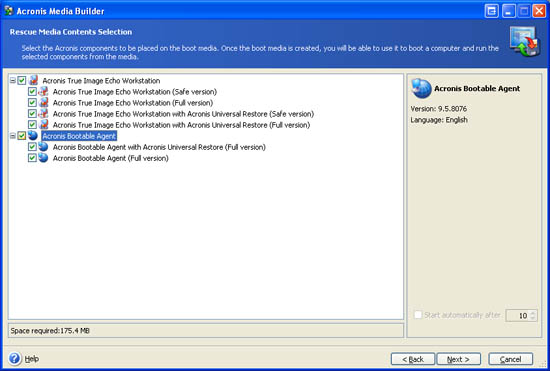Click the extra title bar button left of minimize
Image resolution: width=550 pixels, height=371 pixels.
click(x=491, y=11)
